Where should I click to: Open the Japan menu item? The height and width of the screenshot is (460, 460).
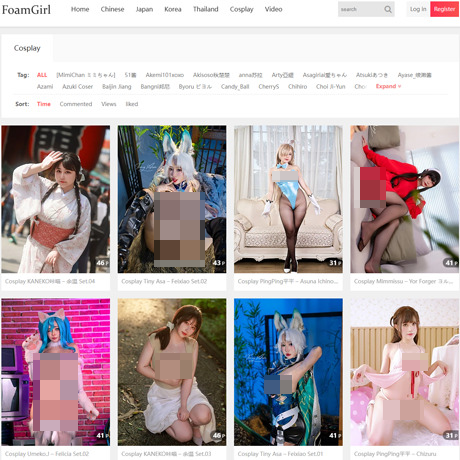point(144,9)
